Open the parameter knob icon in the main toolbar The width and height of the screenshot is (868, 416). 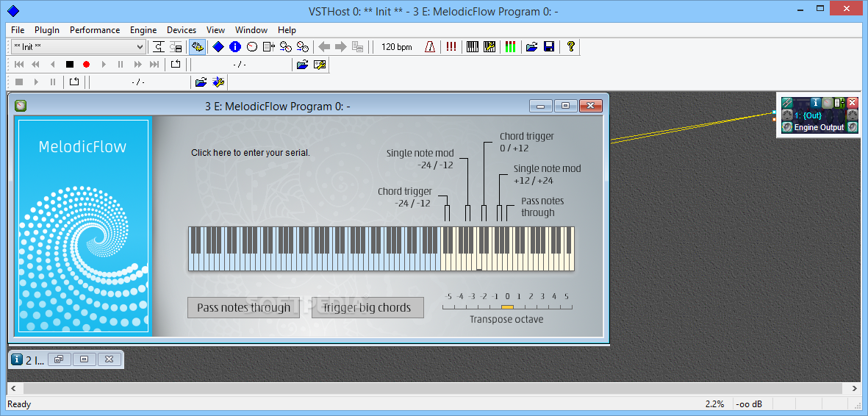(x=252, y=47)
